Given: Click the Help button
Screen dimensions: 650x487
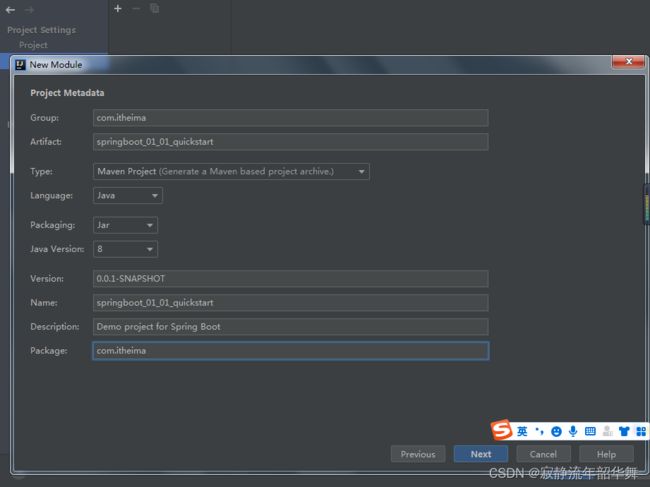Looking at the screenshot, I should (606, 454).
